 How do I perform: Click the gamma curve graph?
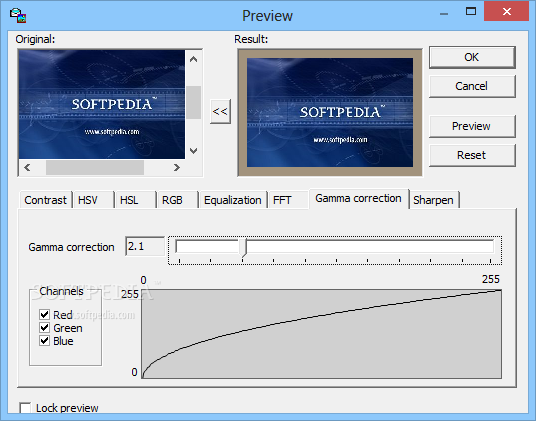click(322, 334)
